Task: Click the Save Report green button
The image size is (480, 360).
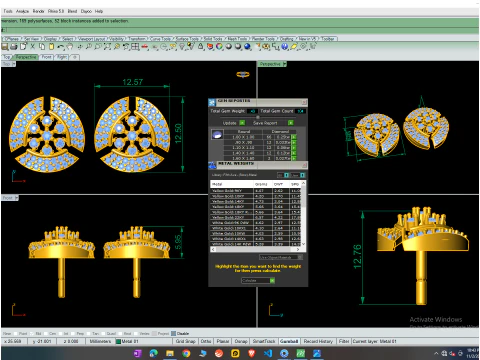Action: click(291, 123)
